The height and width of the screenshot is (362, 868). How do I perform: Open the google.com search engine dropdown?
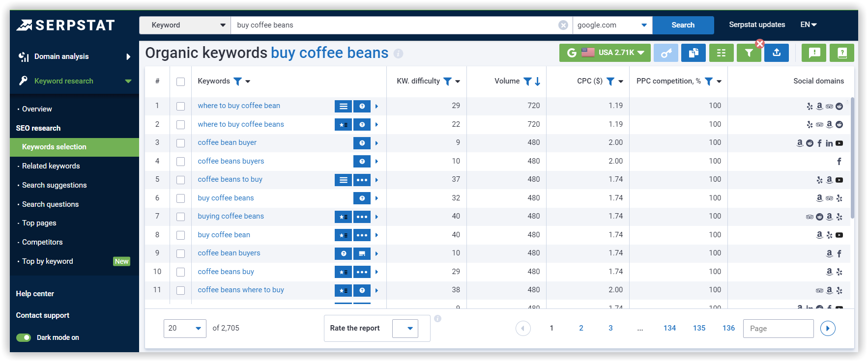coord(612,25)
